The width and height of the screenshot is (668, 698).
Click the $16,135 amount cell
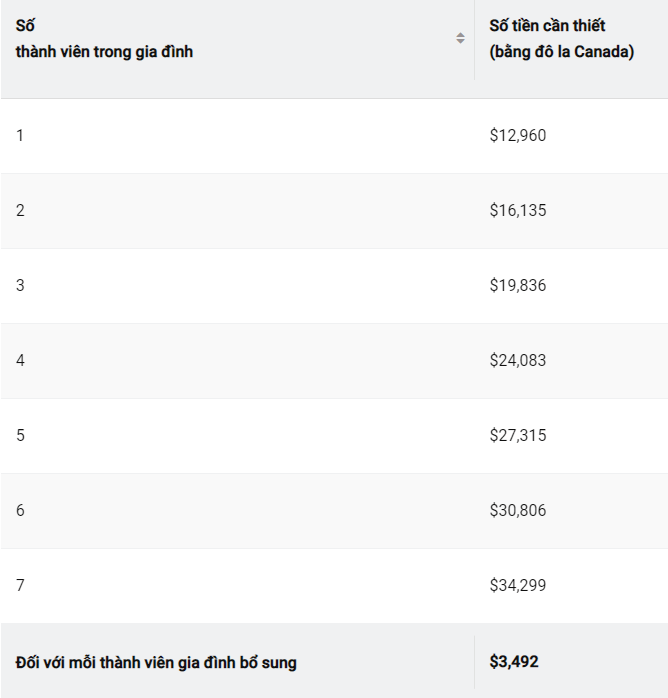[518, 210]
